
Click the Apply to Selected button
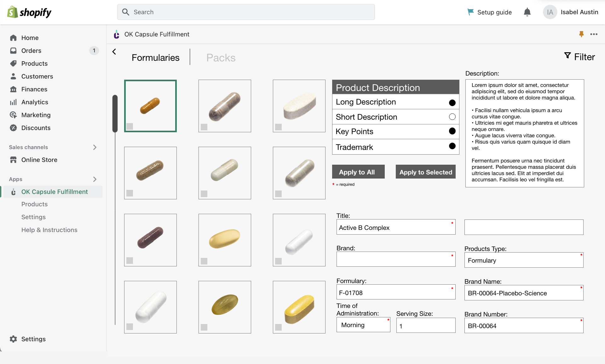click(x=425, y=172)
